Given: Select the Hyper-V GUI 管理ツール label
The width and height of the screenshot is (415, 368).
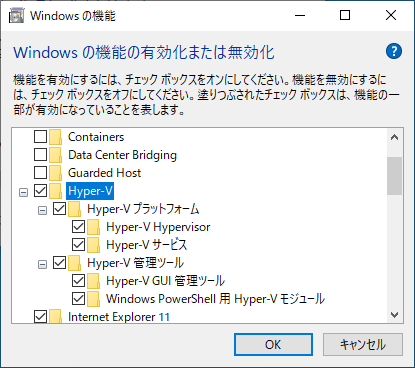Looking at the screenshot, I should [165, 281].
